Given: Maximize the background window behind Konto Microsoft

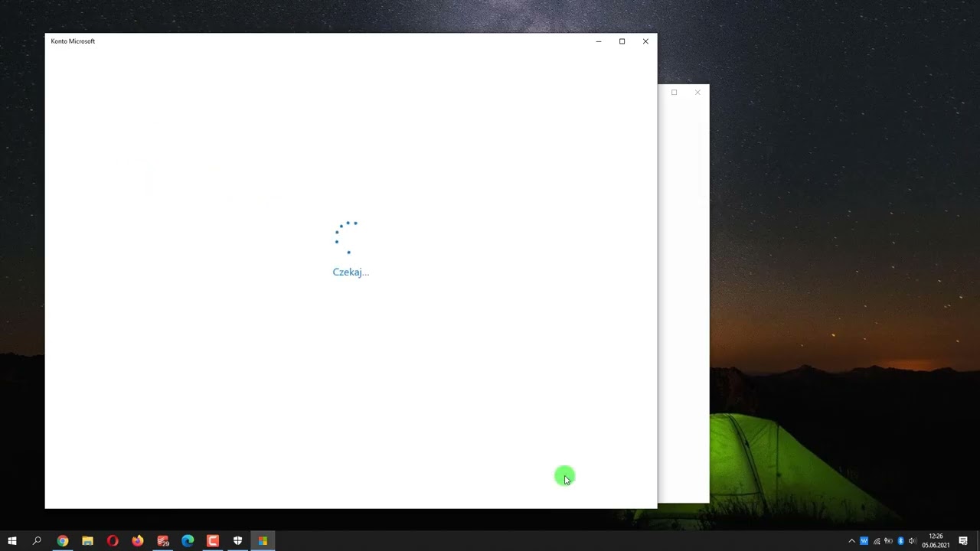Looking at the screenshot, I should (x=674, y=93).
